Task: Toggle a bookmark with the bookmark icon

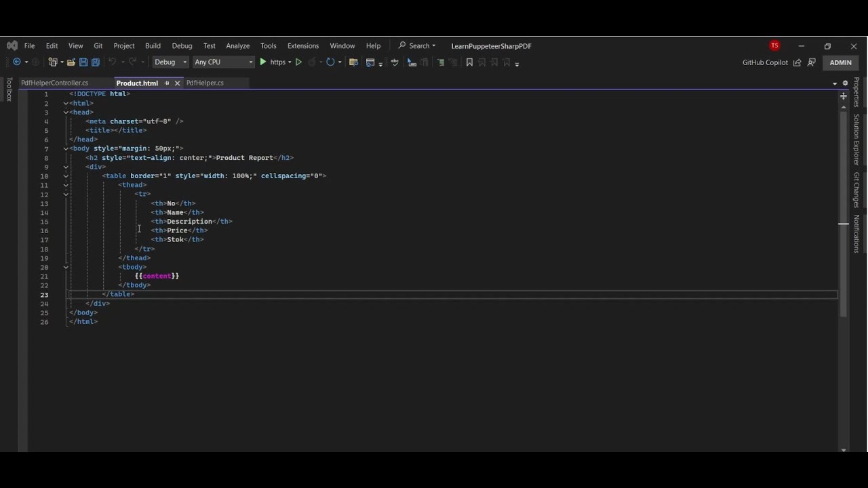Action: [x=469, y=62]
